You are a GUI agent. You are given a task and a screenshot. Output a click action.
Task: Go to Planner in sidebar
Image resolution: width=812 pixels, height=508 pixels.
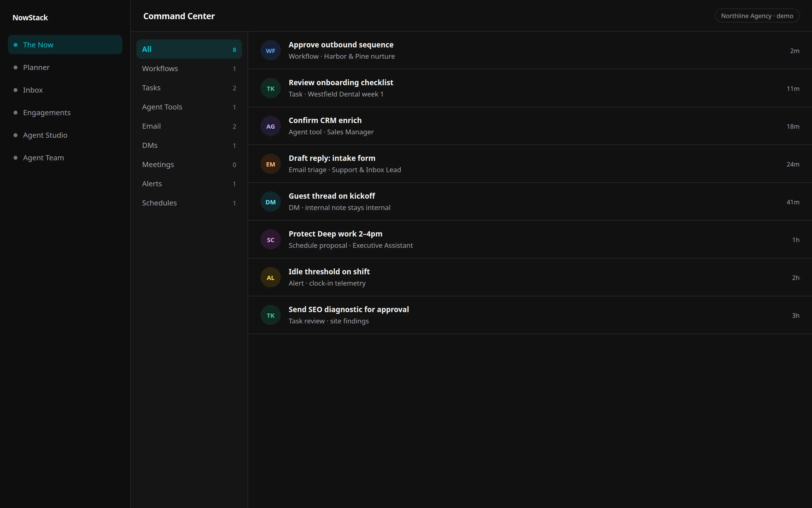(65, 67)
